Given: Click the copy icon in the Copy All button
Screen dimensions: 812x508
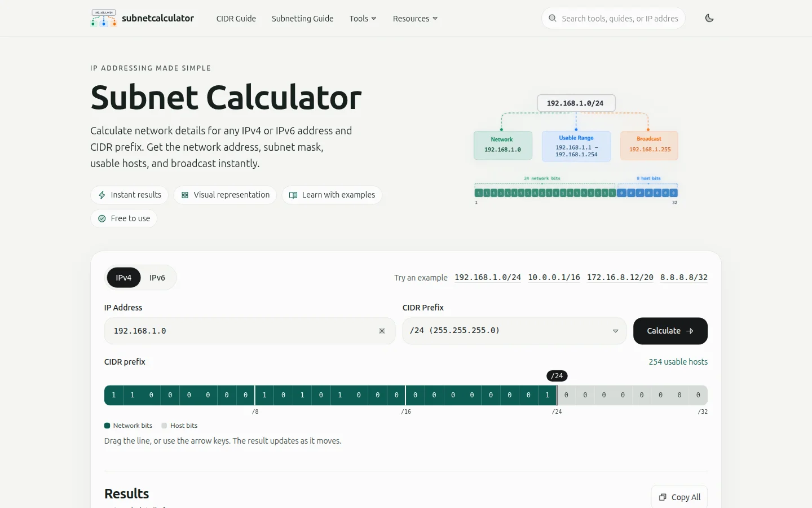Looking at the screenshot, I should pyautogui.click(x=663, y=497).
